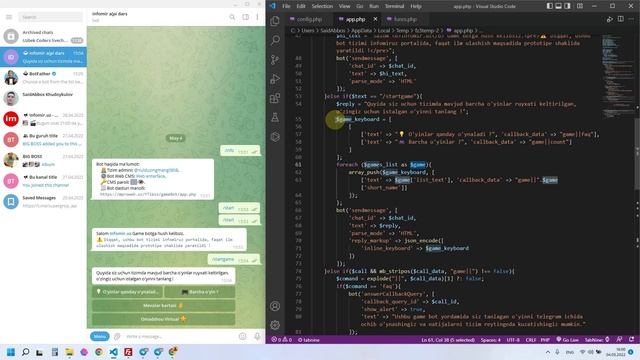Open Telegram hamburger main menu
Viewport: 640px width, 360px height.
[9, 17]
